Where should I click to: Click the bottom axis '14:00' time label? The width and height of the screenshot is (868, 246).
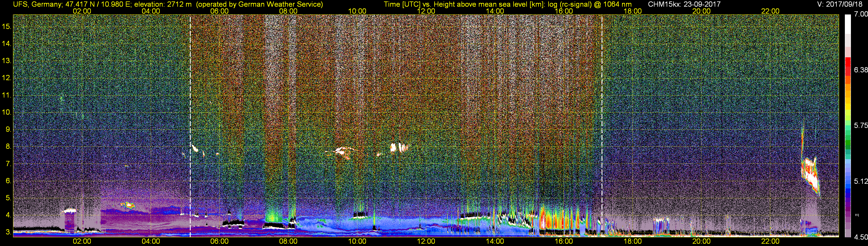(x=495, y=241)
